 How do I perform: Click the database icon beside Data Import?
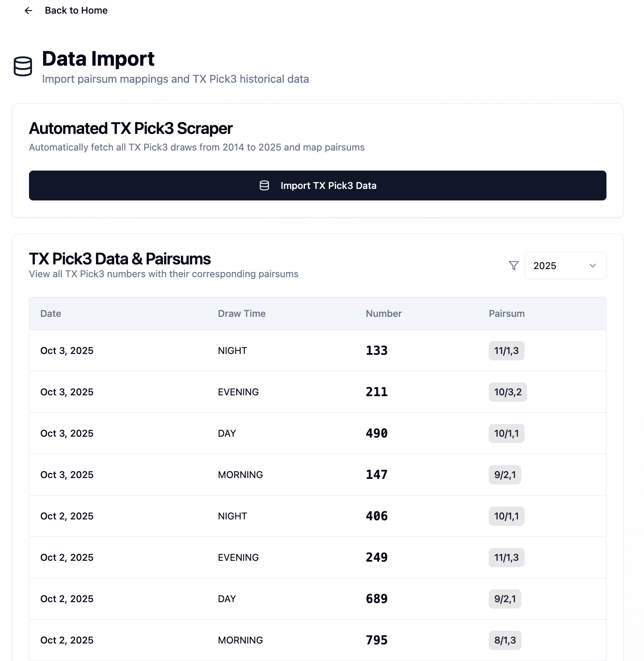(x=23, y=67)
